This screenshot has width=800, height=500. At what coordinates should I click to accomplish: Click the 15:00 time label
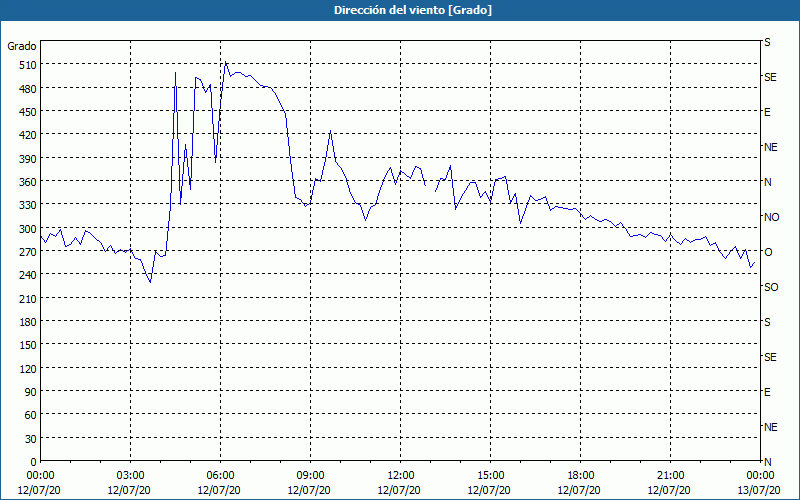tap(491, 476)
